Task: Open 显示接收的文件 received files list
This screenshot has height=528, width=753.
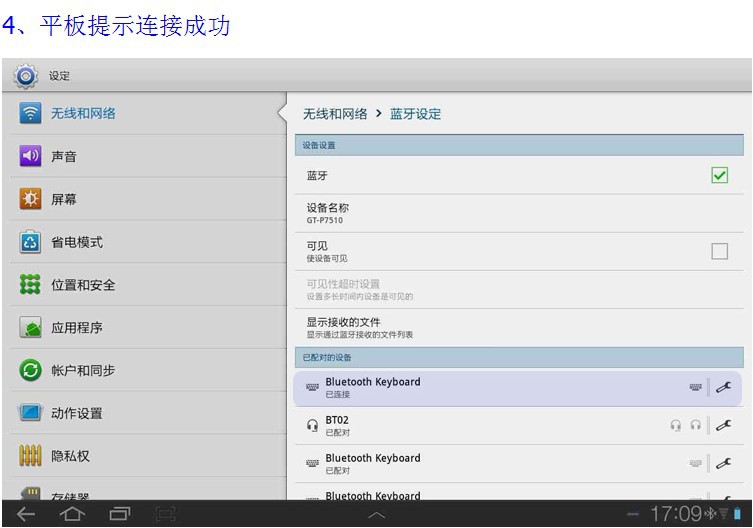Action: (x=519, y=328)
